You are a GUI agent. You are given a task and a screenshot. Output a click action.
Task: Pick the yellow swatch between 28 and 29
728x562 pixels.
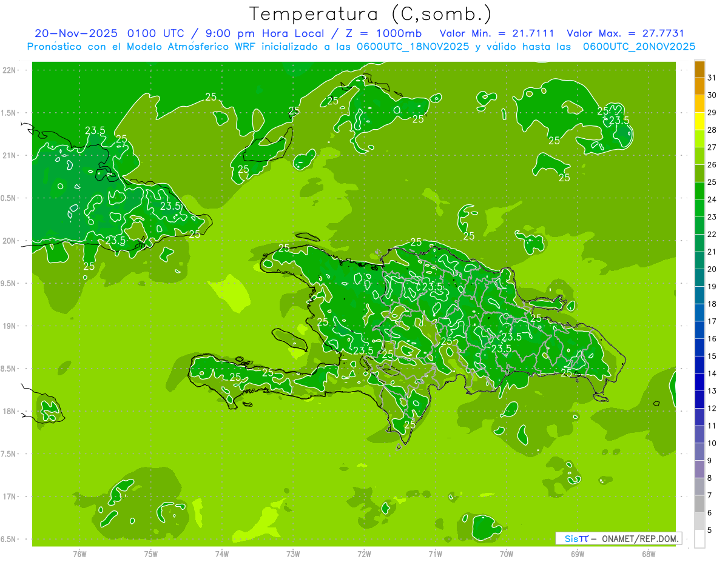click(x=699, y=121)
